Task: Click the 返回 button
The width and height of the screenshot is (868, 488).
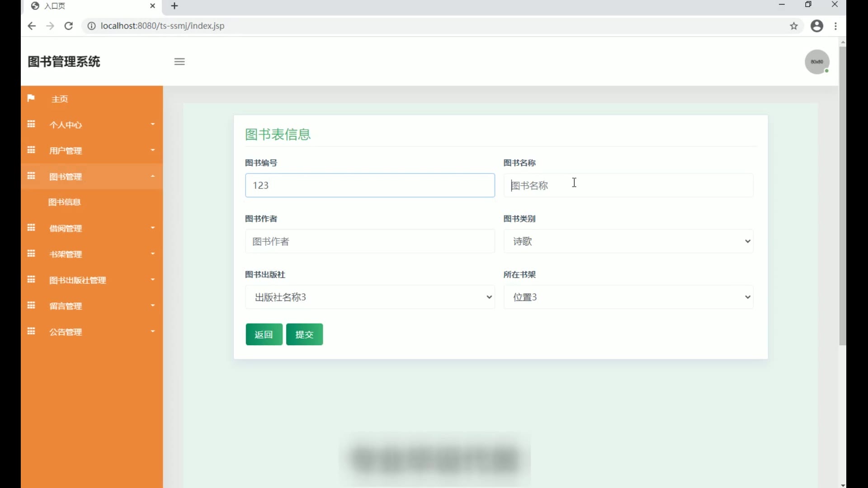Action: pos(264,335)
